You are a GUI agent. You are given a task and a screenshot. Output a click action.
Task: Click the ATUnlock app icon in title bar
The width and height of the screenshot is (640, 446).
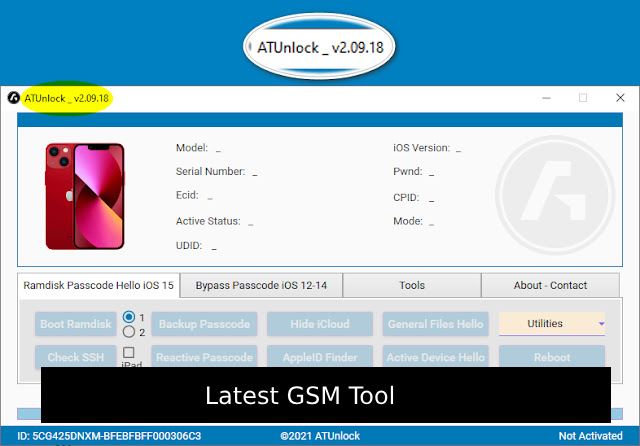pos(13,98)
